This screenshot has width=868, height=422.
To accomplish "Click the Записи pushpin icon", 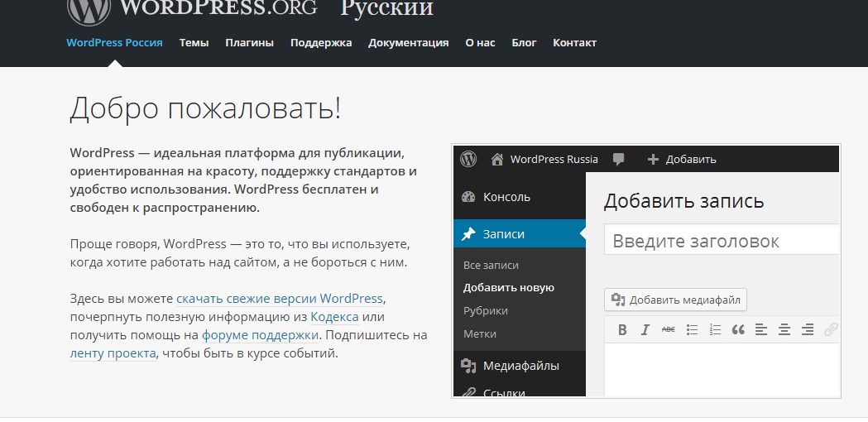I will [x=468, y=234].
